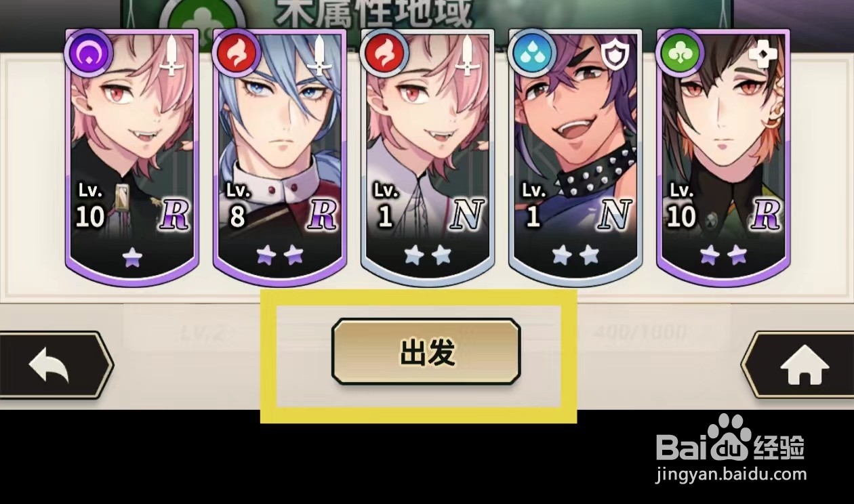Tap the purple dark attribute icon
This screenshot has height=504, width=854.
(88, 52)
